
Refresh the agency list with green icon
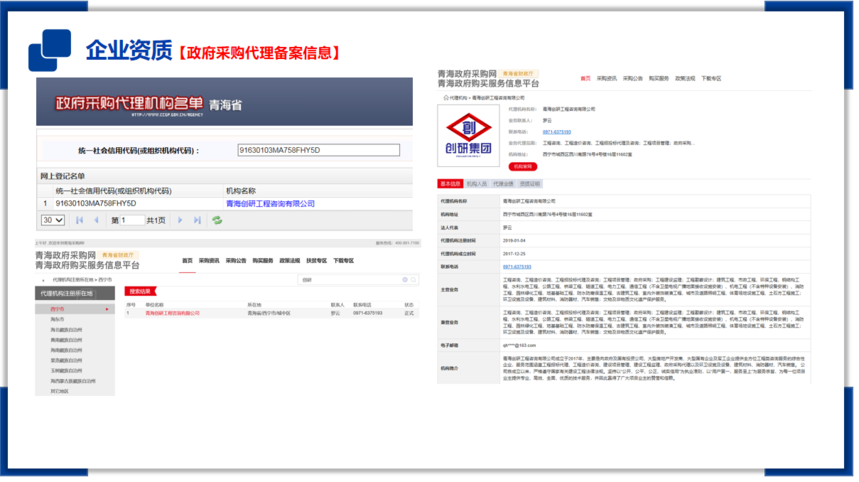(217, 220)
